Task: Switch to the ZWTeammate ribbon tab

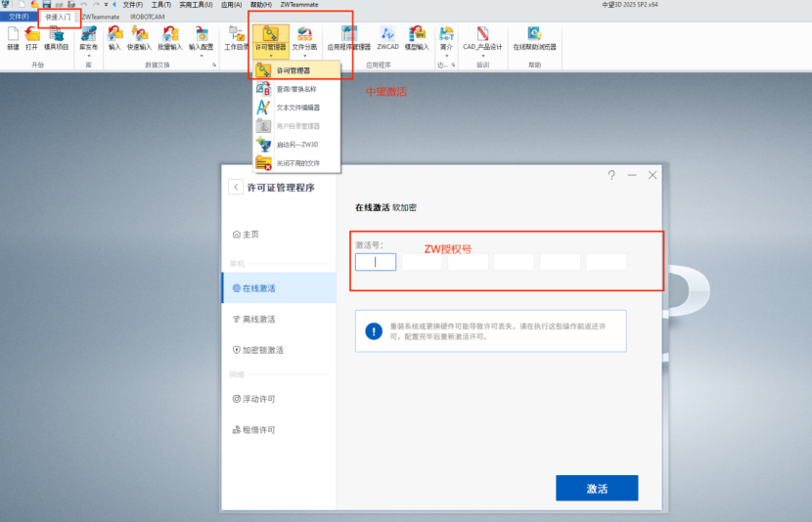Action: [99, 17]
